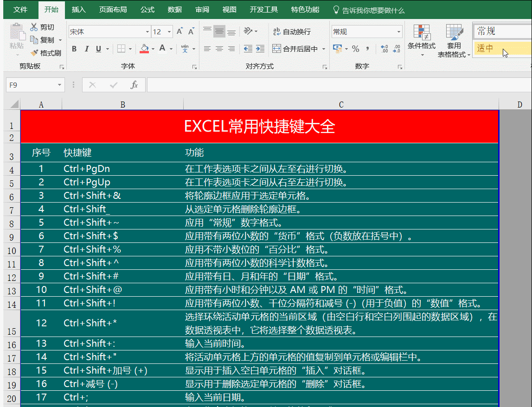
Task: Switch to the 插入 ribbon tab
Action: click(x=78, y=9)
